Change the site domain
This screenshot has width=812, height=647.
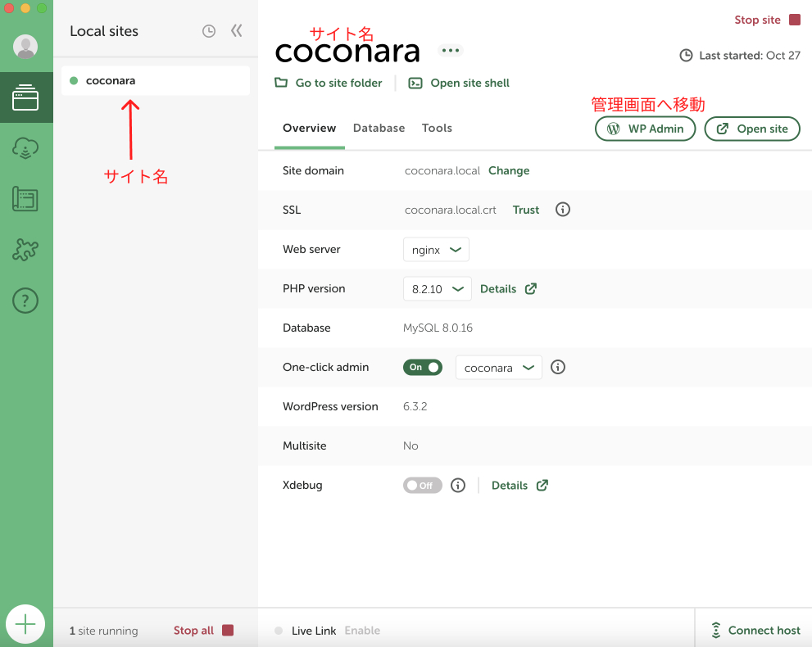pos(509,170)
